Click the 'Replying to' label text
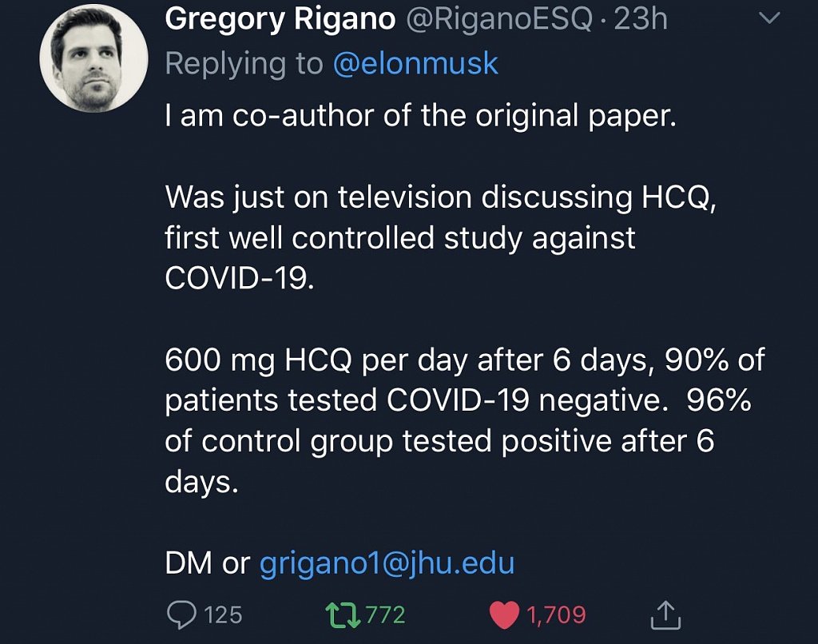Image resolution: width=818 pixels, height=644 pixels. (244, 65)
